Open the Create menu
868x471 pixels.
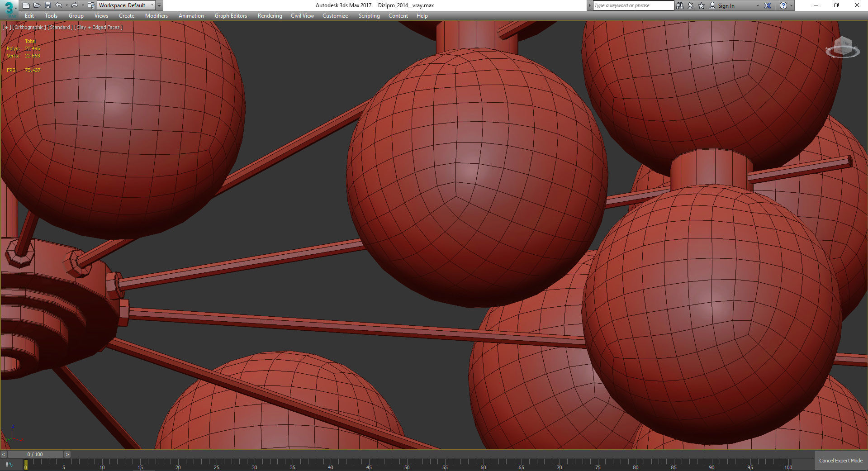(x=127, y=16)
